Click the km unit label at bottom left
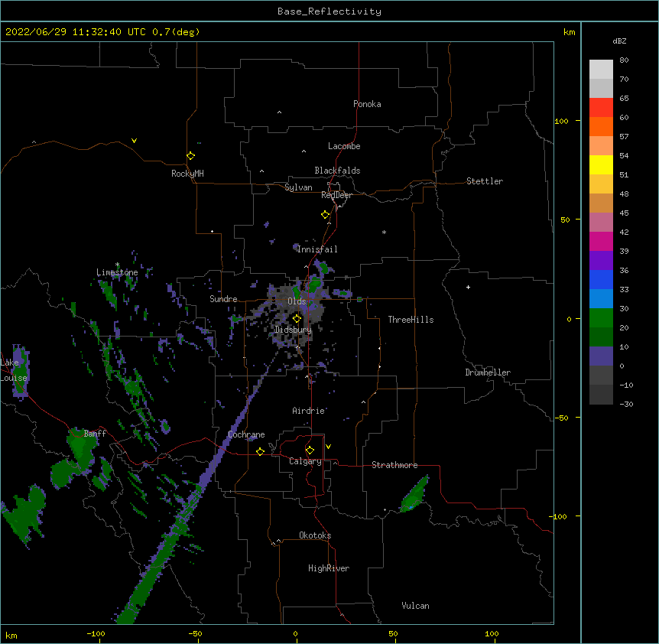The height and width of the screenshot is (644, 659). pyautogui.click(x=11, y=635)
